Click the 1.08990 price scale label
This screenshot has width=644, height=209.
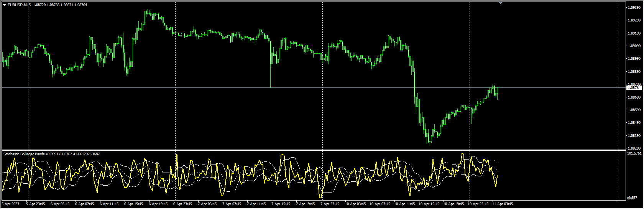click(634, 59)
